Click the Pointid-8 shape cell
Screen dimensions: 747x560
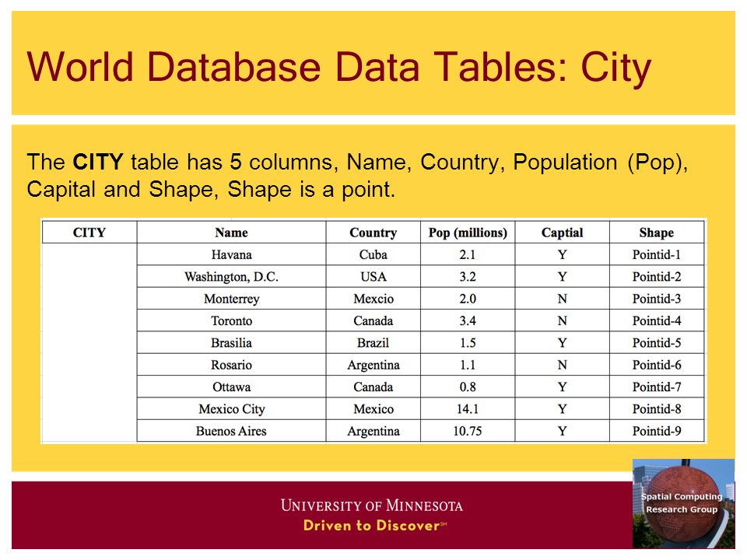tap(657, 409)
